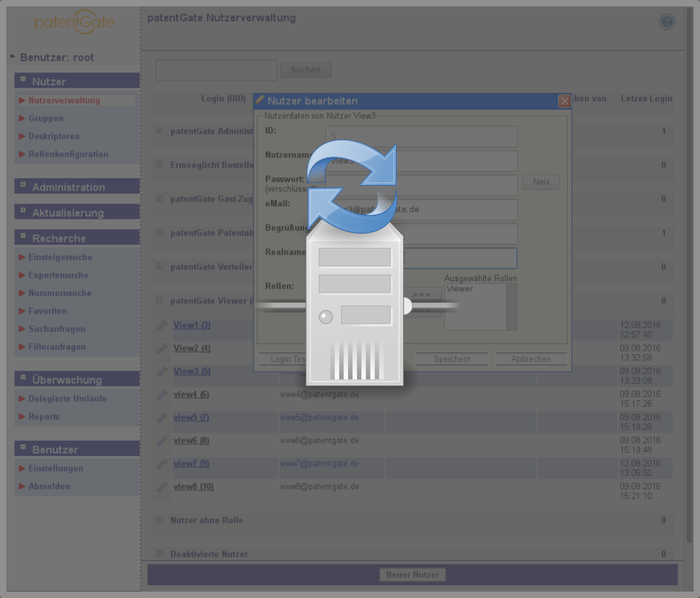Open Gruppen in the sidebar
Image resolution: width=700 pixels, height=598 pixels.
46,118
